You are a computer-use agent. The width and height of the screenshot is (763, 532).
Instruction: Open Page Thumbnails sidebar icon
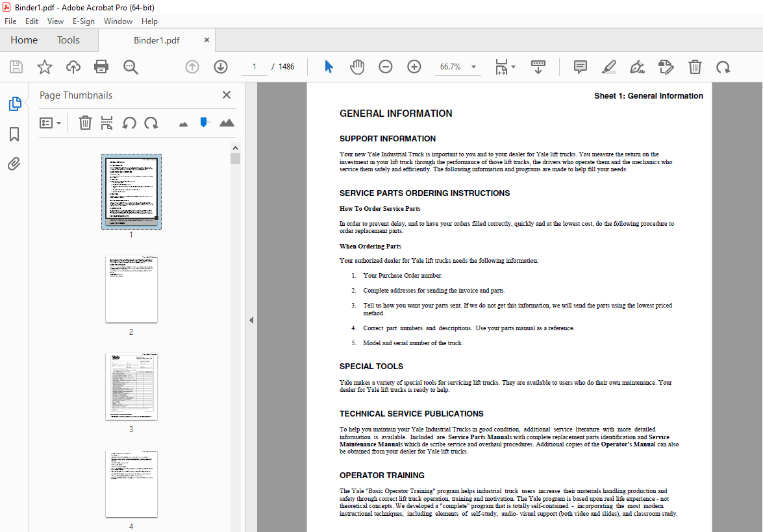(14, 104)
